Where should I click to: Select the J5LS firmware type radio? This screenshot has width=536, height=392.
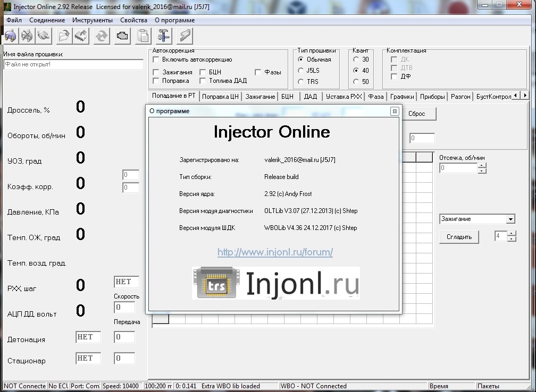[300, 71]
